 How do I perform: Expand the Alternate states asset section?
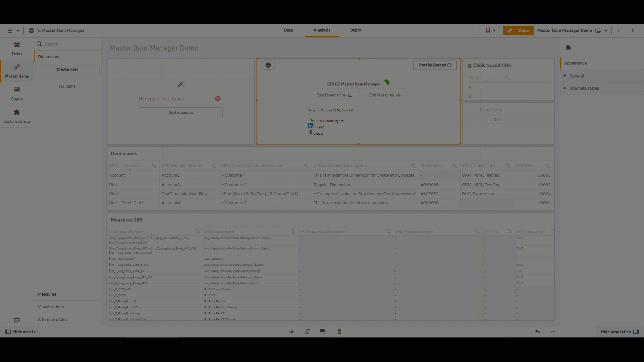click(67, 320)
